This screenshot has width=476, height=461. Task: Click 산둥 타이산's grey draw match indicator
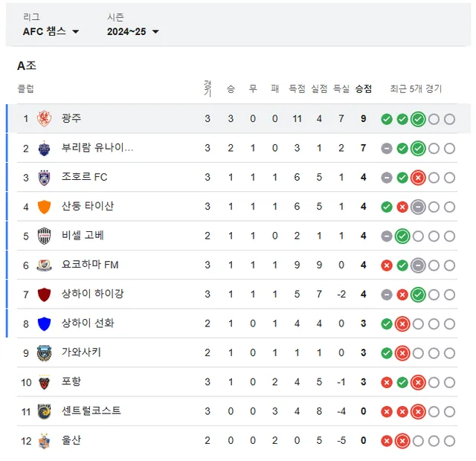[418, 207]
